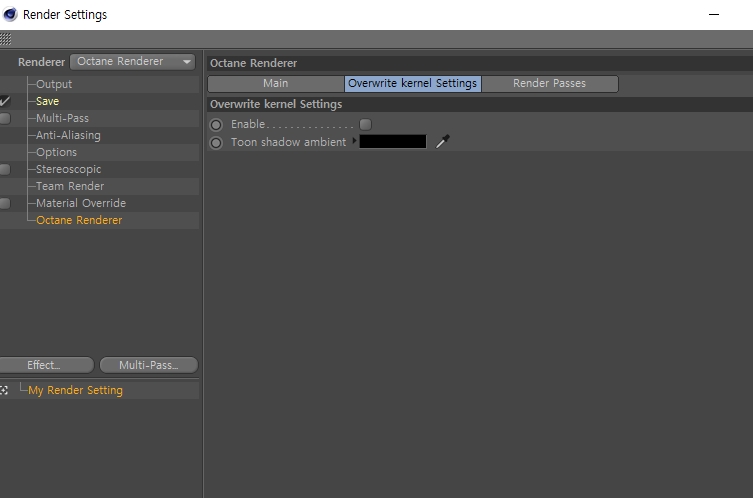Toggle the Enable checkbox
This screenshot has height=498, width=753.
click(x=365, y=124)
